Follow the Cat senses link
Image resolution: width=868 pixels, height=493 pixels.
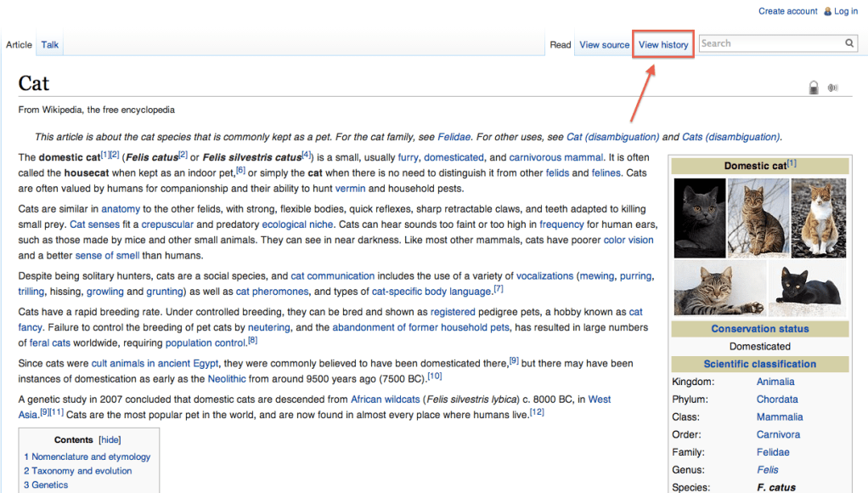click(x=94, y=224)
